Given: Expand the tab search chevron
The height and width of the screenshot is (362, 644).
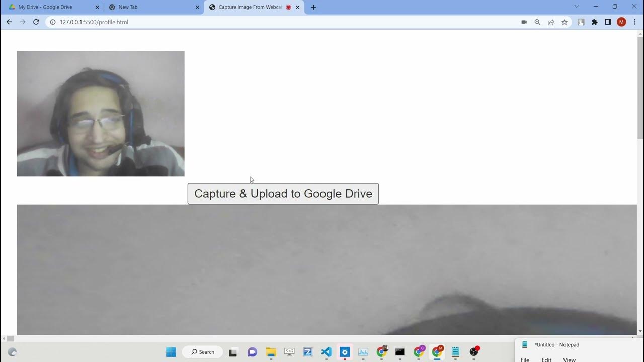Looking at the screenshot, I should pyautogui.click(x=577, y=7).
